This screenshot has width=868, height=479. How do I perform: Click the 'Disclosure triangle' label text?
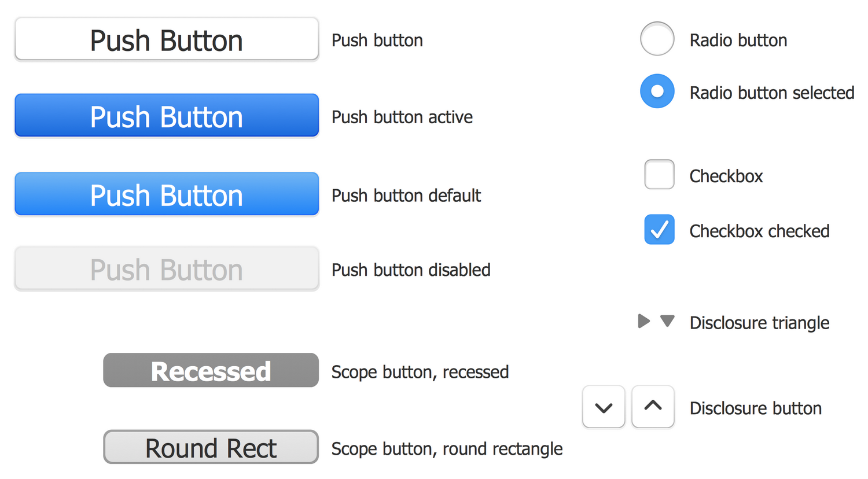point(759,323)
